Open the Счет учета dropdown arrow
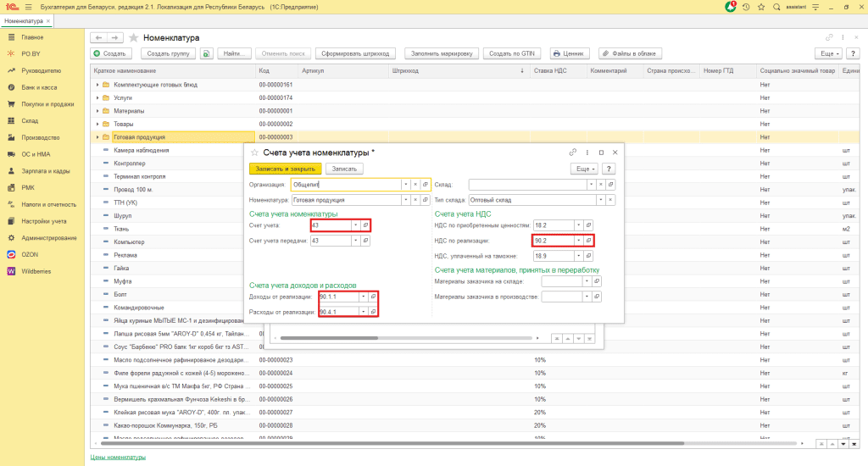The image size is (868, 466). tap(355, 225)
